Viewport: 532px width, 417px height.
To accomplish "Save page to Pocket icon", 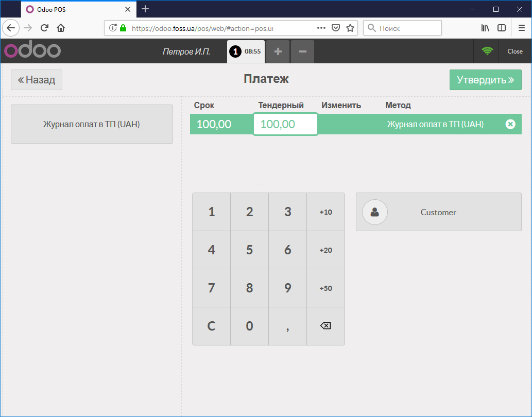I will tap(336, 28).
